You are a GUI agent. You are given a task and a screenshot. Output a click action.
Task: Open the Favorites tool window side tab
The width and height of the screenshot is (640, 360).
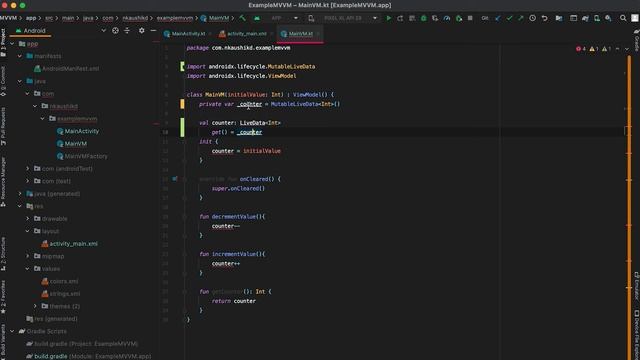pyautogui.click(x=3, y=297)
